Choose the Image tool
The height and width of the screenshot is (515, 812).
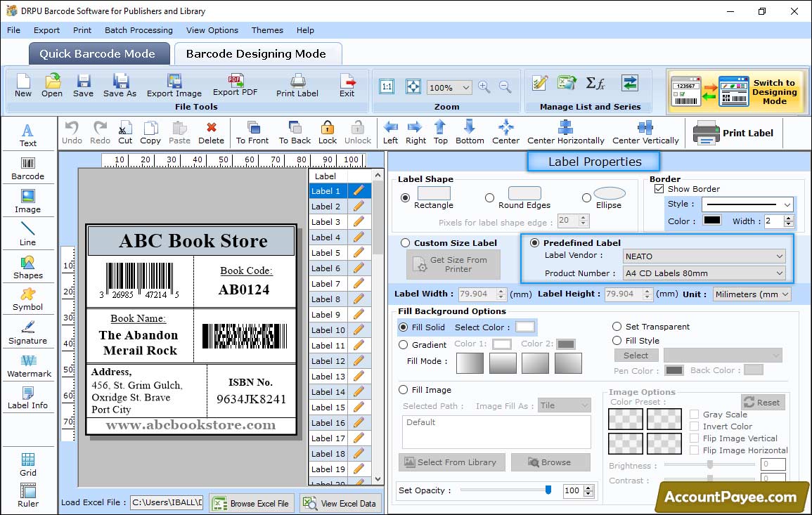click(27, 202)
